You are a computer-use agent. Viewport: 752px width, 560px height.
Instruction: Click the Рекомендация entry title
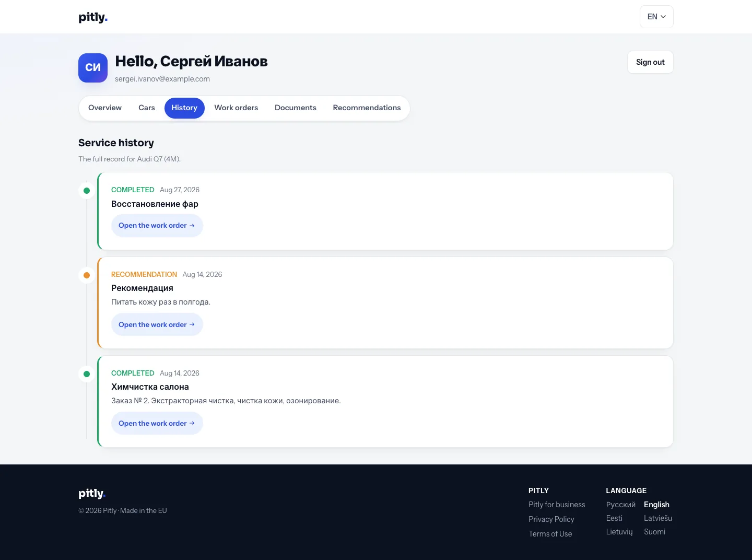(142, 288)
